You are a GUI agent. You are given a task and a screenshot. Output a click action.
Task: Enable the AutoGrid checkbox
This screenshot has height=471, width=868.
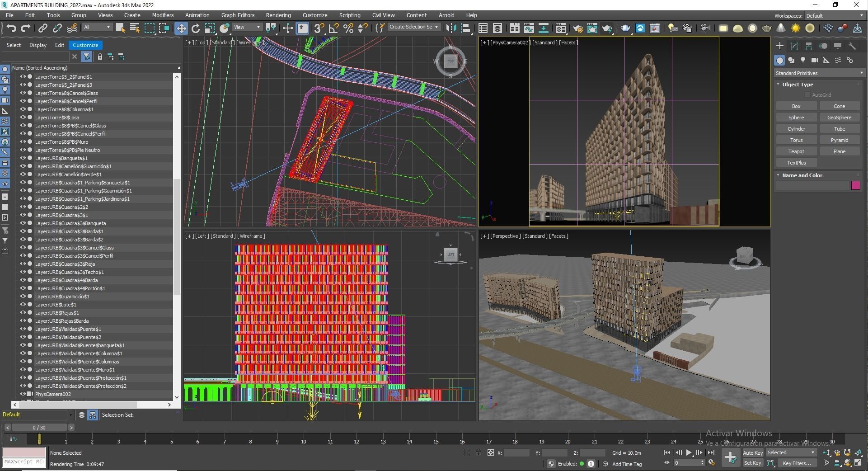point(807,95)
